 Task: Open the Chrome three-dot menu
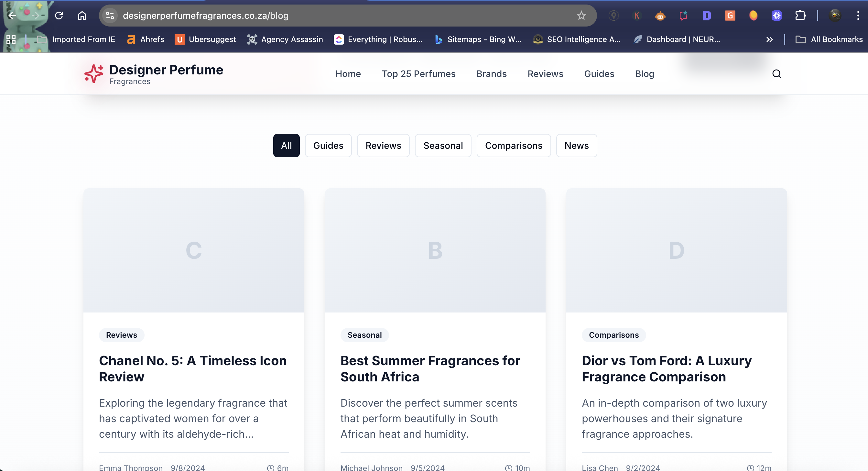858,16
